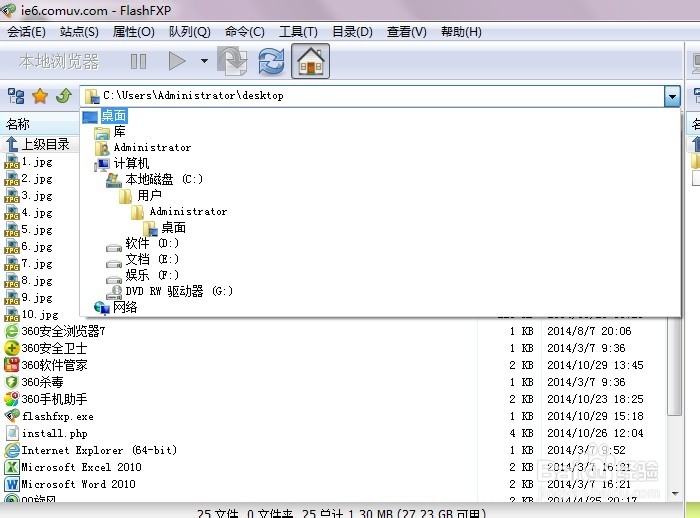Click the orange favorites star icon
The image size is (700, 518).
[40, 96]
